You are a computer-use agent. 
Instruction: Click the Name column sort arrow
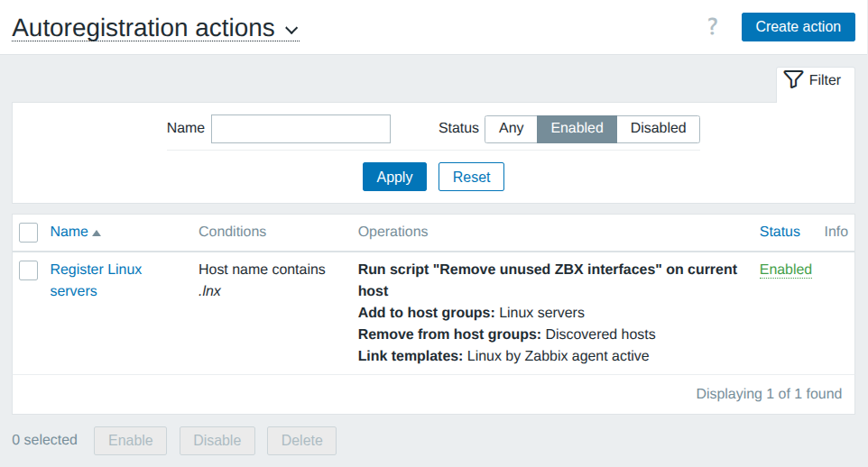tap(97, 233)
